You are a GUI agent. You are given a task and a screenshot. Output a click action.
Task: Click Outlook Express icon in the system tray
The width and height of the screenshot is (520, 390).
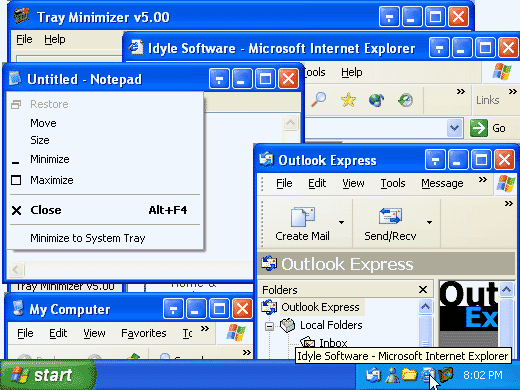373,375
